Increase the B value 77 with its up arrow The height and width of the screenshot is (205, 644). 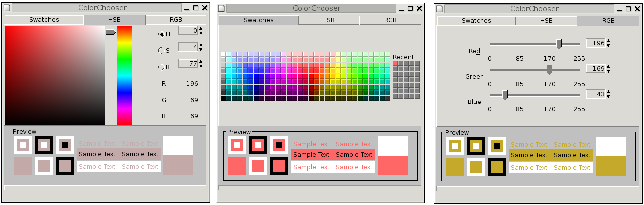[201, 61]
